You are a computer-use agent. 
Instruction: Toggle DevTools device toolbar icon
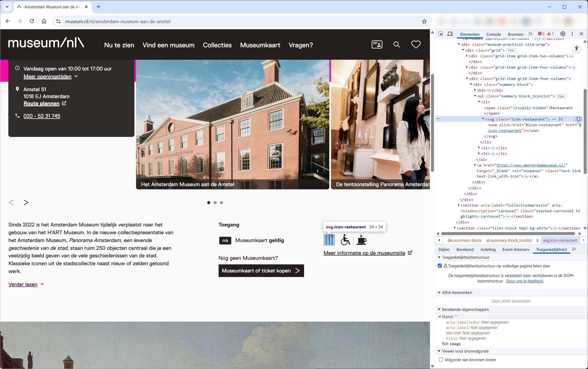450,34
